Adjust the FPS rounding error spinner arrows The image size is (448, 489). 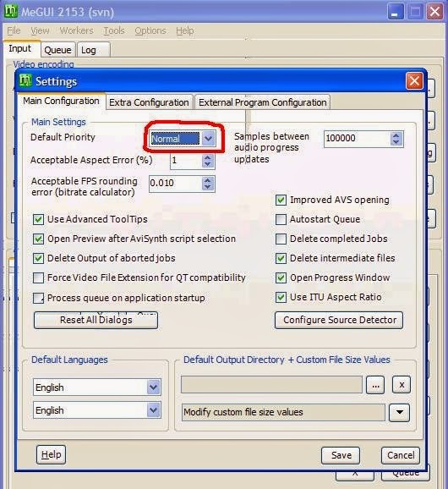(208, 184)
